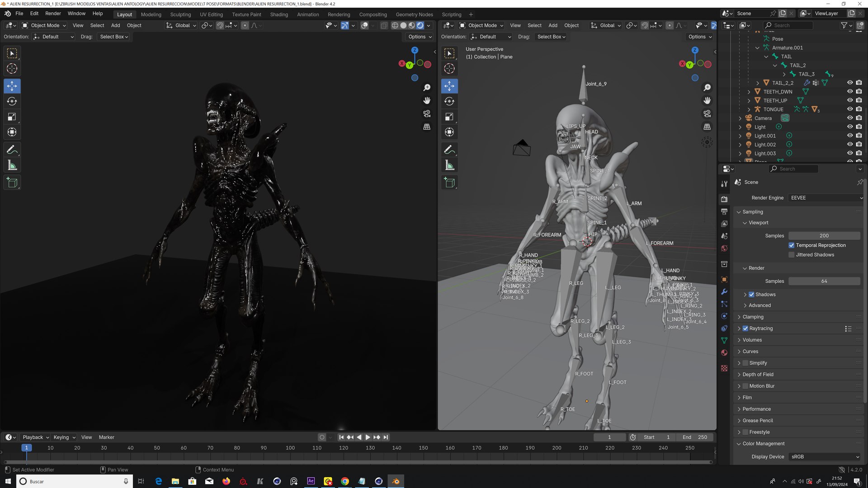Open the Texture properties tab

click(x=724, y=368)
